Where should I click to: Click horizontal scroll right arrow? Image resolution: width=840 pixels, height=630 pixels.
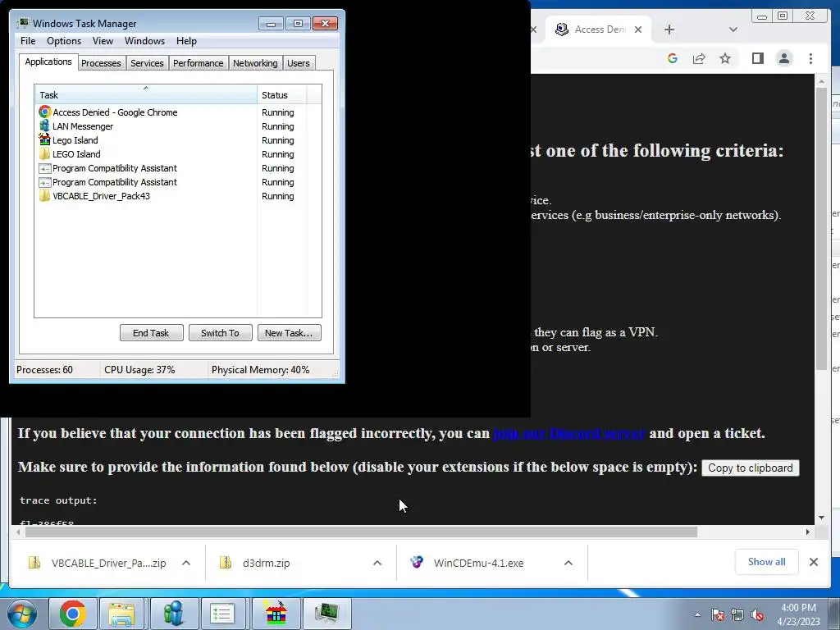[x=808, y=532]
